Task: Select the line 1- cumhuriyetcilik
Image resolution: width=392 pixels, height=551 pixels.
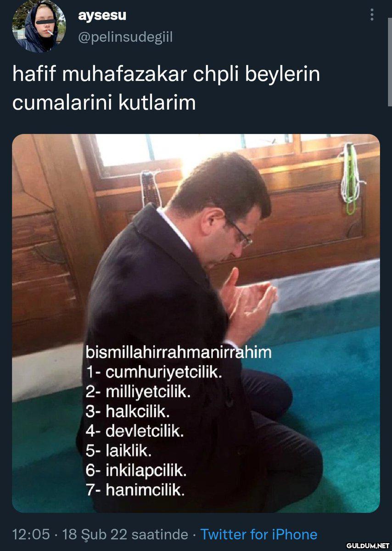Action: click(x=154, y=372)
